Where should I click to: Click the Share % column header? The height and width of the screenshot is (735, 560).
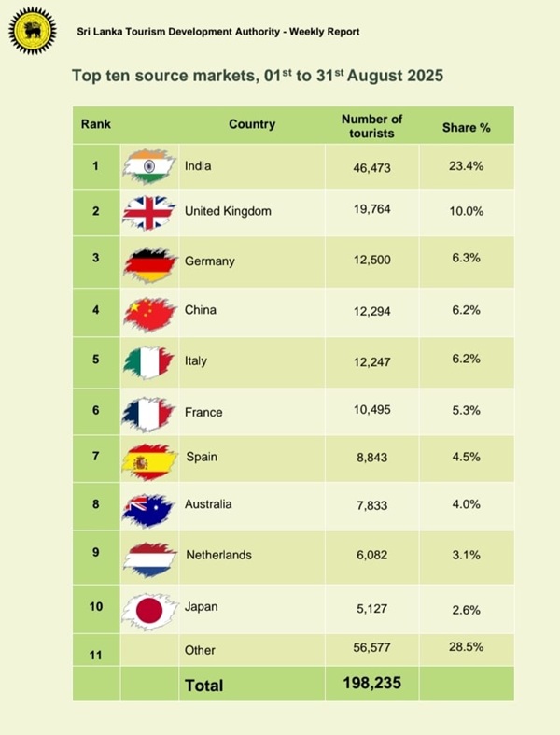pos(466,127)
